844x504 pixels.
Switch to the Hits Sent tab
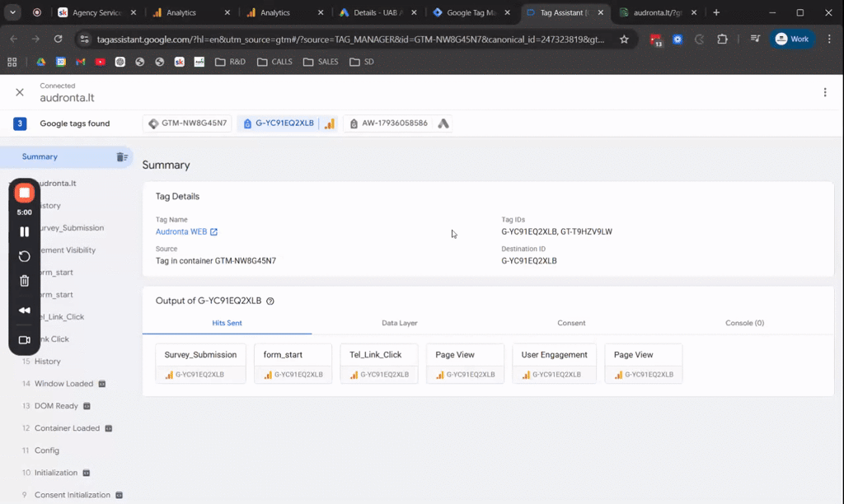[x=227, y=323]
